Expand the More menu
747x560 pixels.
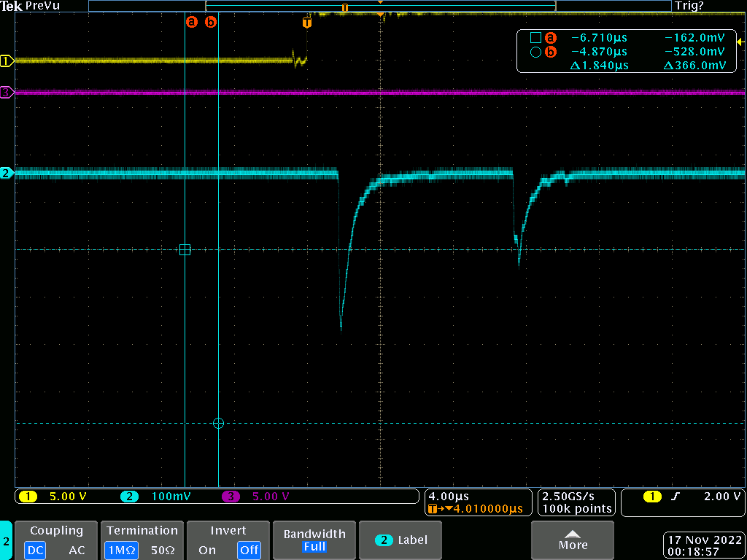click(x=573, y=540)
